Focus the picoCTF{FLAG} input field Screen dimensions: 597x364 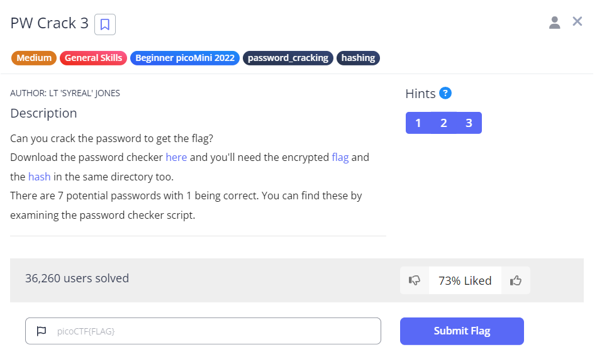(x=214, y=331)
